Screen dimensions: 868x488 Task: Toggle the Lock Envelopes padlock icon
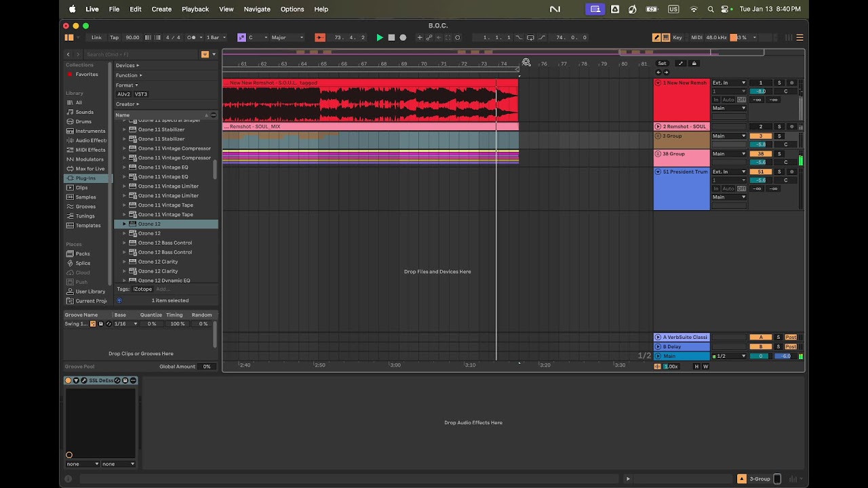(x=694, y=64)
